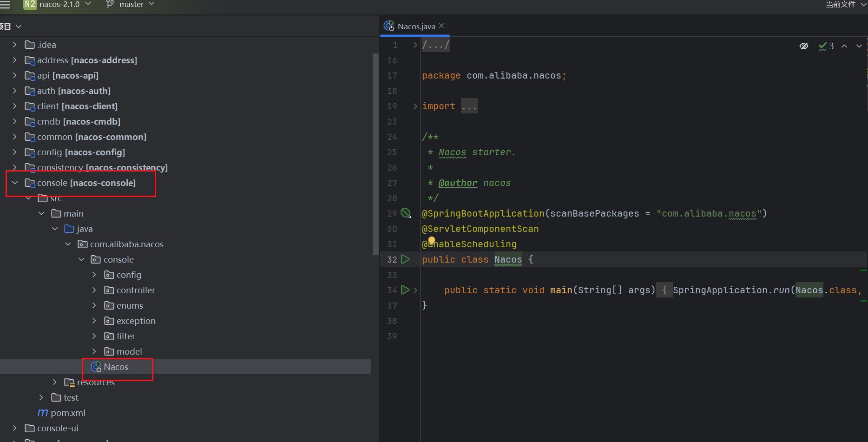Screen dimensions: 868x442
Task: Click the run gutter icon at line 32
Action: [405, 259]
